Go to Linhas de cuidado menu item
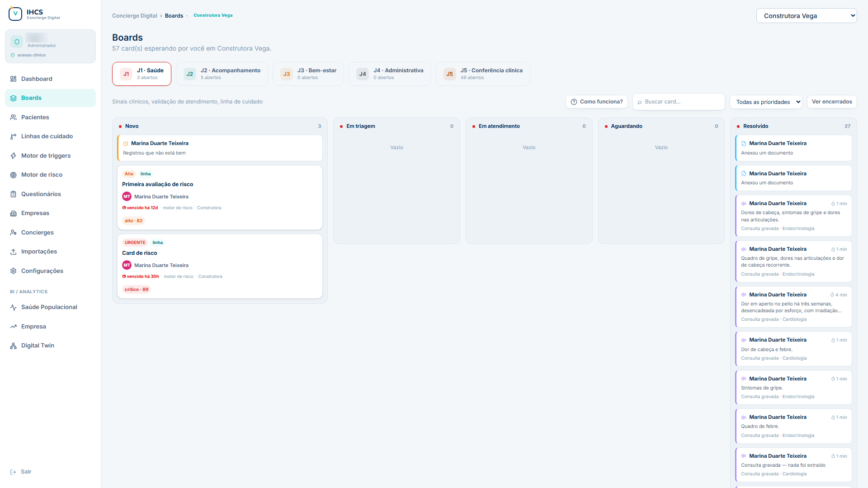Viewport: 868px width, 488px height. tap(47, 136)
